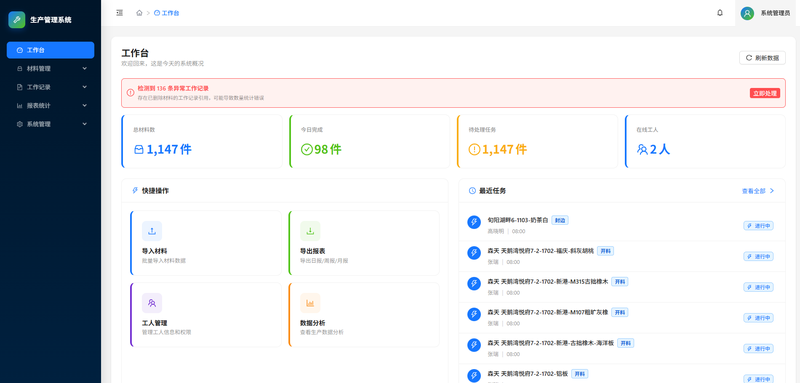Click the red 立即处理 button
Image resolution: width=800 pixels, height=383 pixels.
(765, 93)
